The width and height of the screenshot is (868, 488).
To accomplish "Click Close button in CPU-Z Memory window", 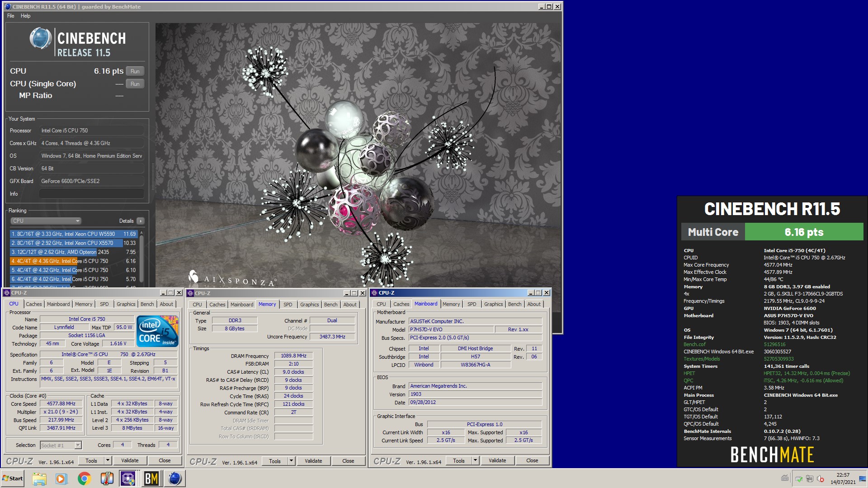I will pos(348,461).
